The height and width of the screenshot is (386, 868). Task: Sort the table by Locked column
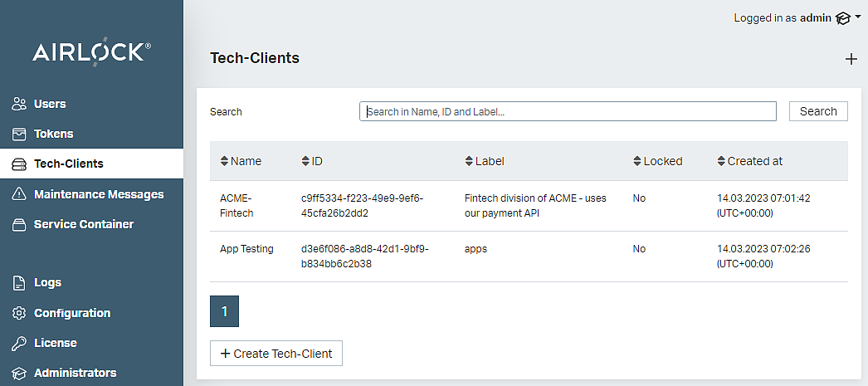(657, 161)
